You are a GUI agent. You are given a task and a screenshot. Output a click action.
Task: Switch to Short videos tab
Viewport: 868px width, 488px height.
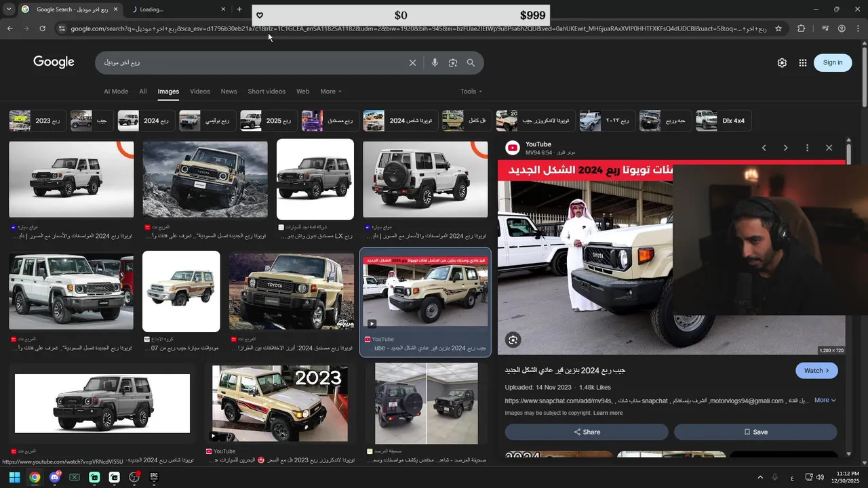point(267,91)
